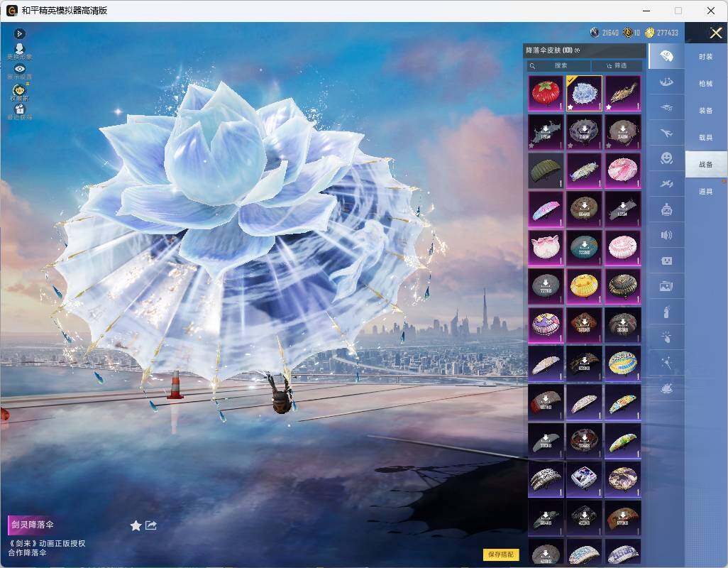Select the 战备 tab
This screenshot has width=728, height=568.
click(706, 165)
